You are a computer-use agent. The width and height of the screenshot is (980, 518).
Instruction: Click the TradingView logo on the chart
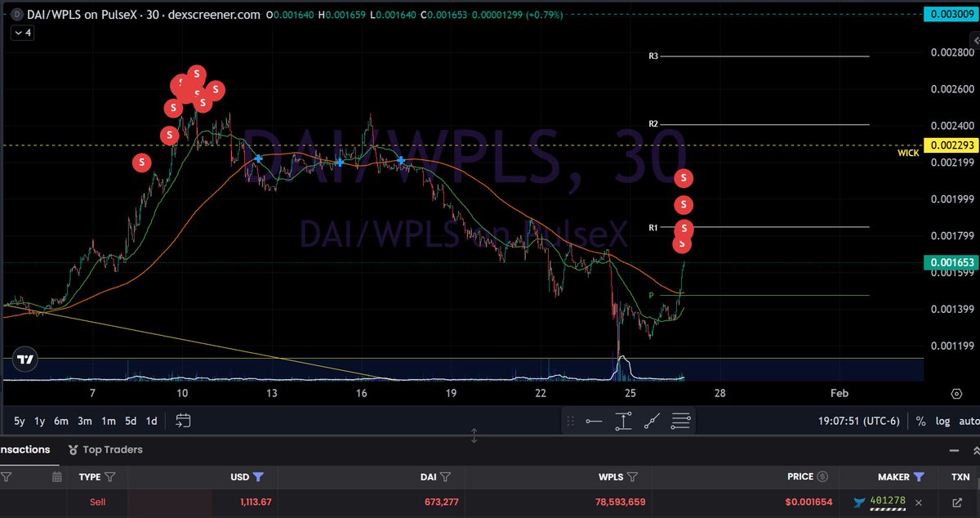(x=25, y=359)
